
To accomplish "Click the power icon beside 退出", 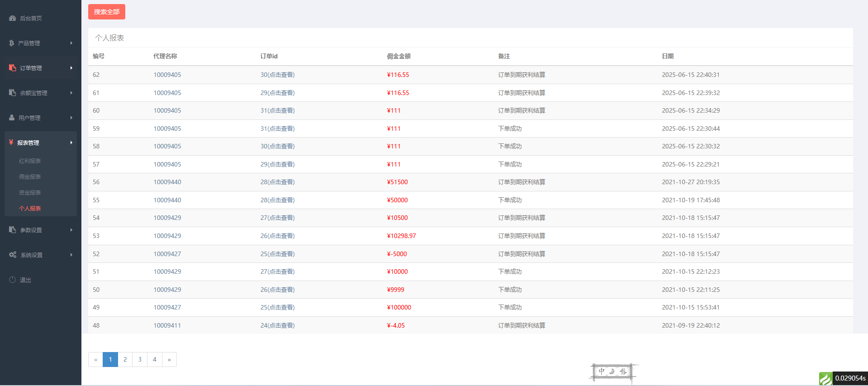I will click(x=12, y=280).
